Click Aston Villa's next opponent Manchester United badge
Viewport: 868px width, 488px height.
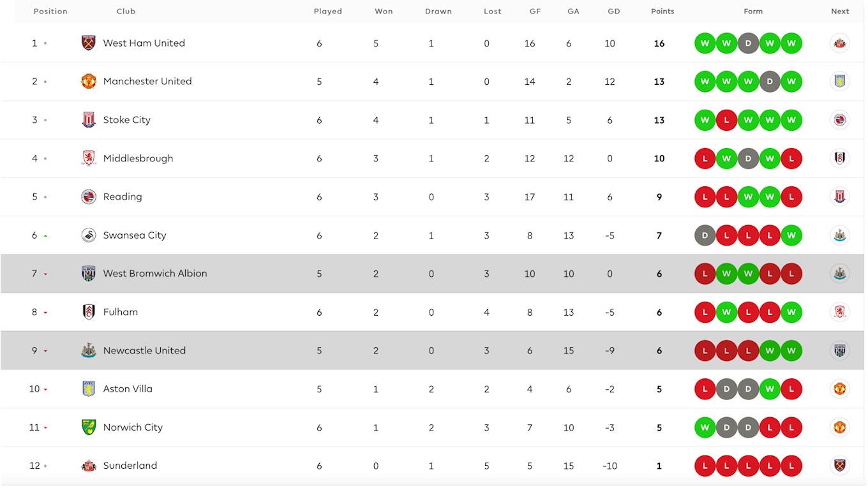click(840, 388)
